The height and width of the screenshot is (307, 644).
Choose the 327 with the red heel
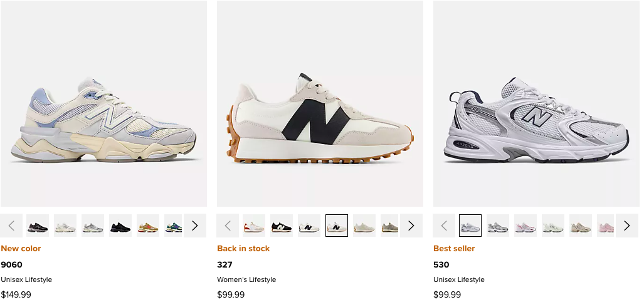pyautogui.click(x=254, y=226)
